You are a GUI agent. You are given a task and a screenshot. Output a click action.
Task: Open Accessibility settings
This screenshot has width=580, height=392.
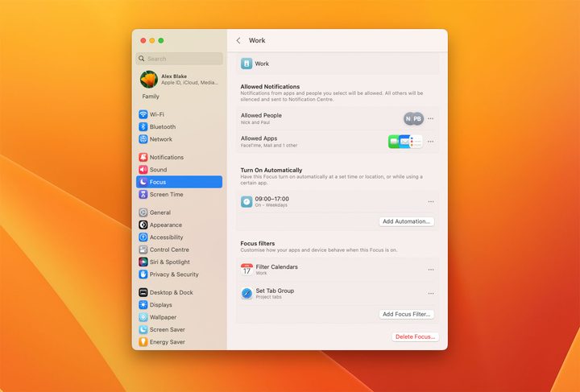(x=180, y=237)
